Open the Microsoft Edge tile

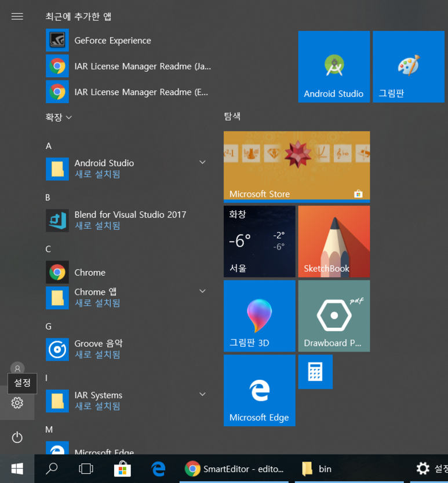click(259, 390)
